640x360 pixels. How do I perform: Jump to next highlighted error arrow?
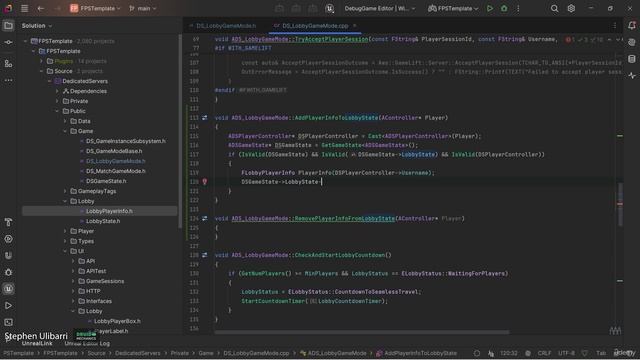(618, 40)
